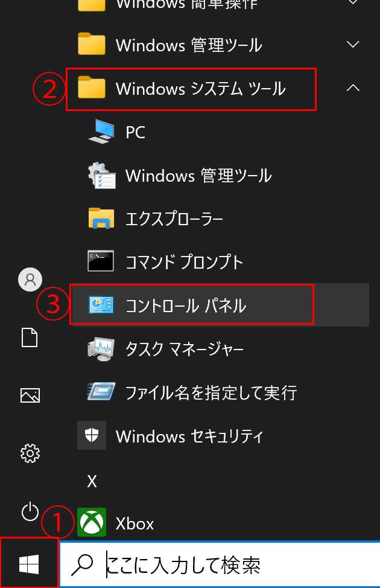The image size is (380, 588).
Task: Click Windows システム ツール folder label
Action: 201,89
